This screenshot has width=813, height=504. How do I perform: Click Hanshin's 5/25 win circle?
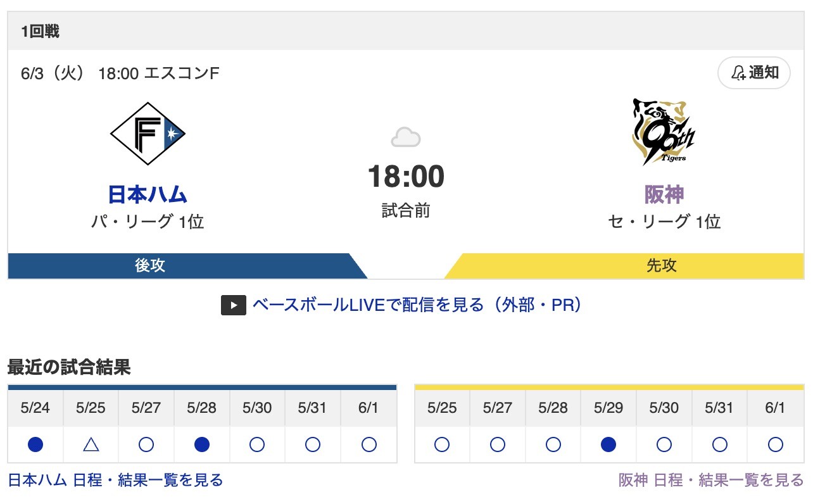click(x=442, y=445)
